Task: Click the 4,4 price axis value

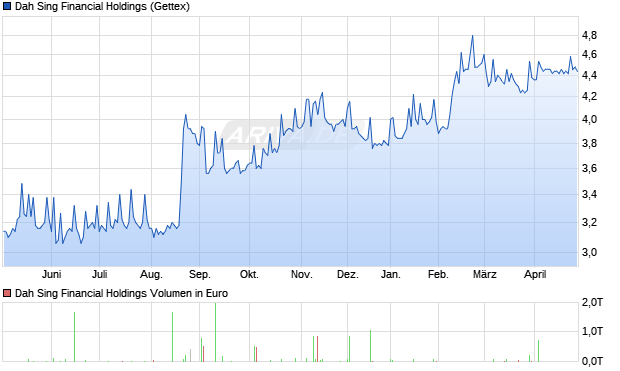Action: (590, 75)
